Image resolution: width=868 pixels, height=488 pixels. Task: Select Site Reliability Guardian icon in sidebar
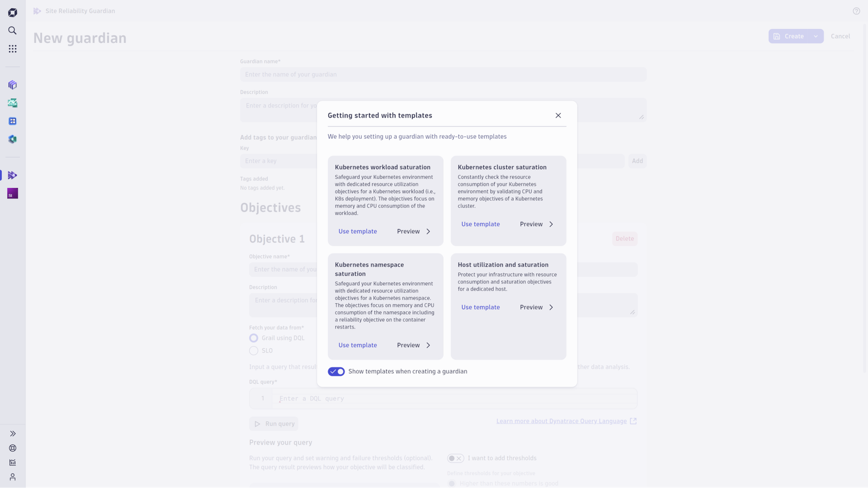pyautogui.click(x=12, y=175)
